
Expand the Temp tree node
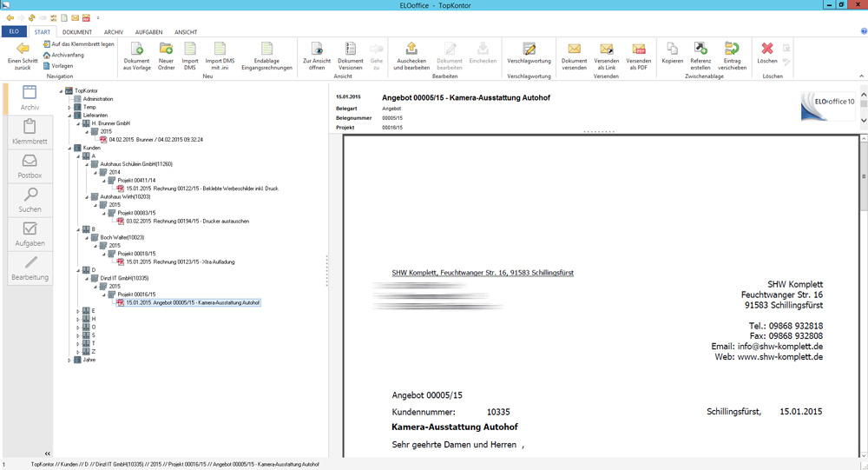click(69, 107)
